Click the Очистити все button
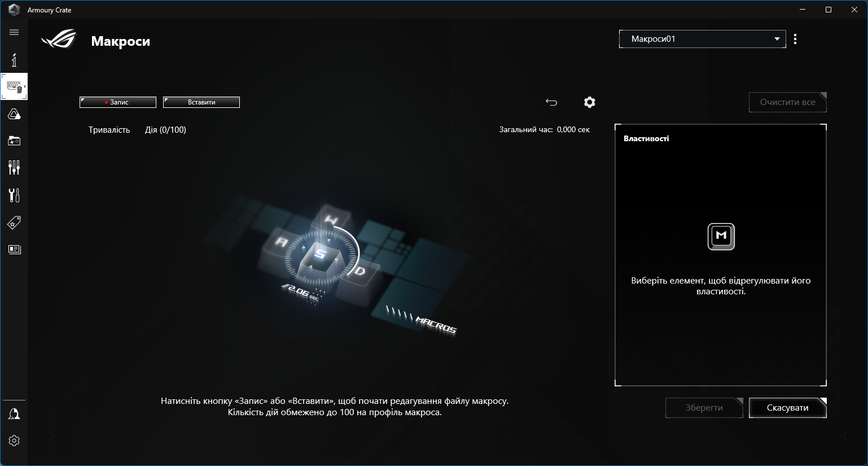This screenshot has height=466, width=868. click(788, 102)
